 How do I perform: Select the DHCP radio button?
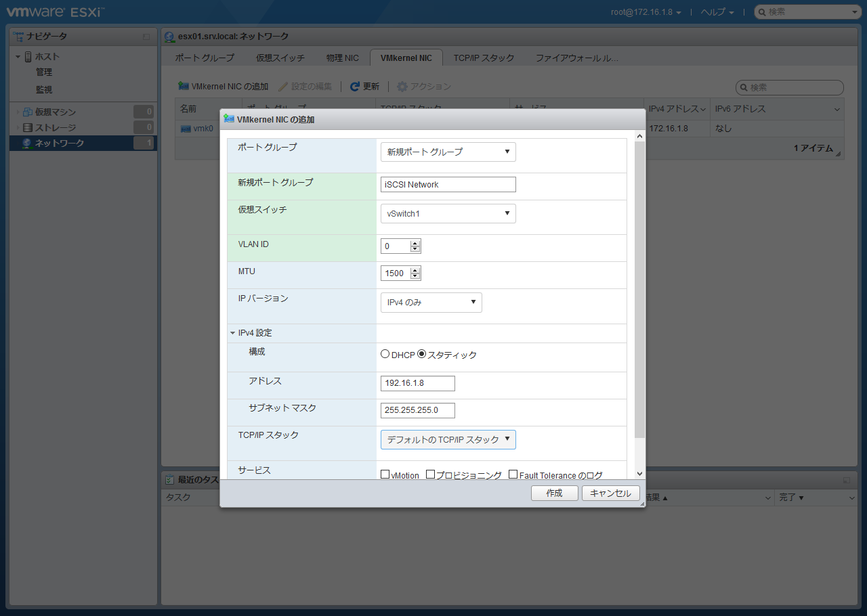point(385,354)
